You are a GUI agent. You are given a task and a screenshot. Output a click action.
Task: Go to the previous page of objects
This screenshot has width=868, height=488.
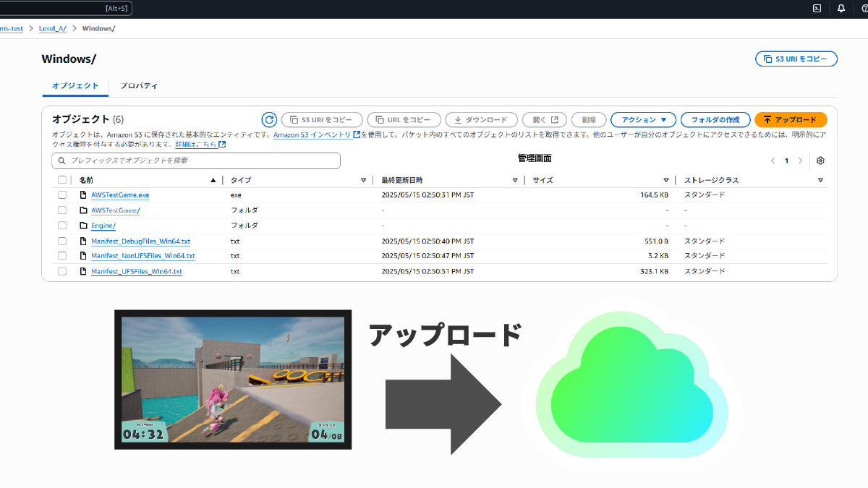click(x=773, y=160)
